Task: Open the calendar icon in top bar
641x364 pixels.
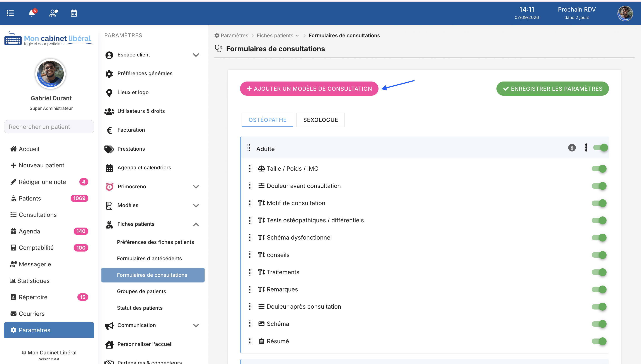Action: [x=74, y=13]
